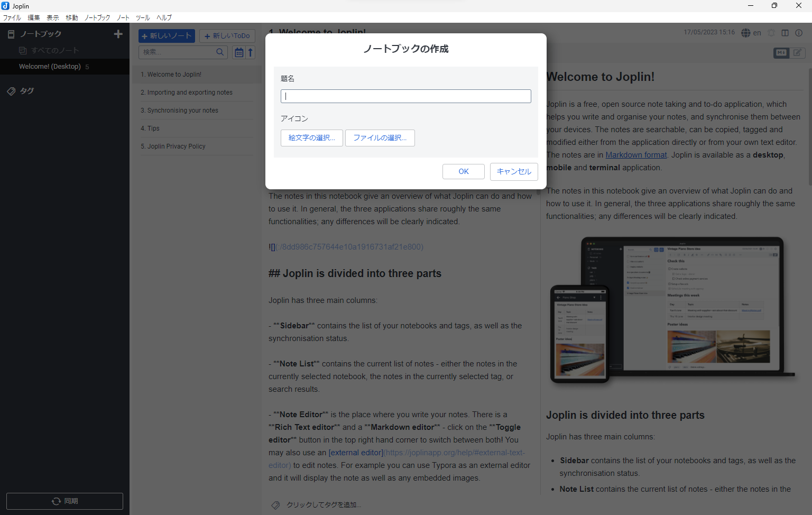Image resolution: width=812 pixels, height=515 pixels.
Task: Click the globe spell-check language icon
Action: pos(745,33)
